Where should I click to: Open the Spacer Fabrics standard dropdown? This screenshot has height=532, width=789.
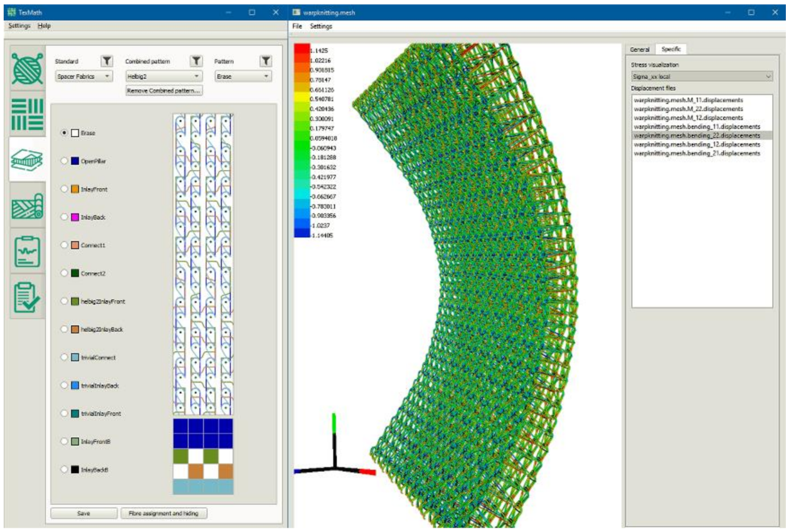pyautogui.click(x=83, y=76)
